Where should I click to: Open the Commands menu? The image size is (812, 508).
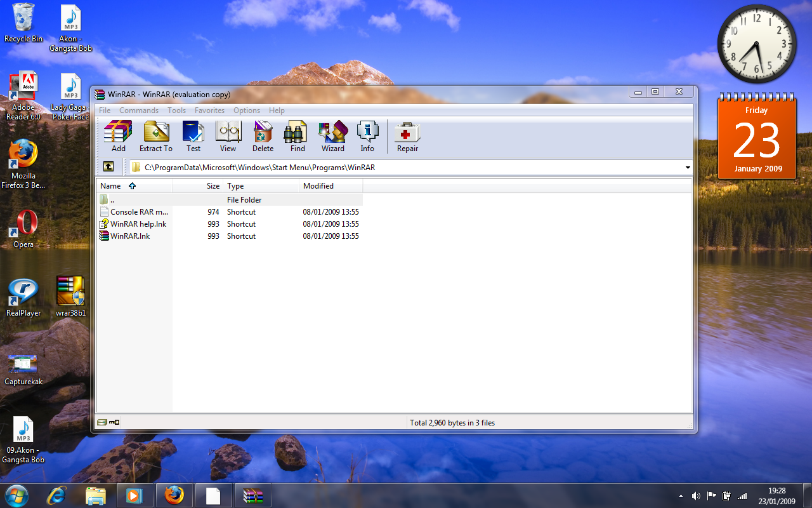click(x=139, y=110)
